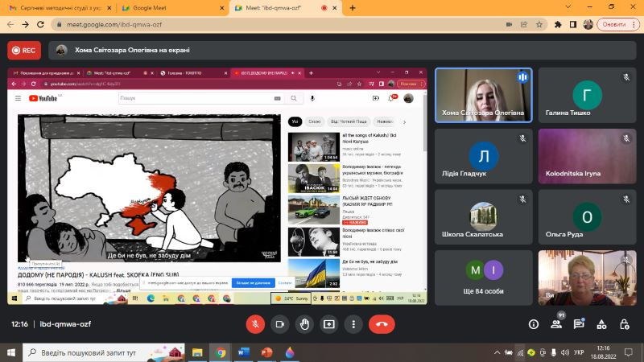This screenshot has height=362, width=644.
Task: Select the Ольга Руда participant tile
Action: 588,216
